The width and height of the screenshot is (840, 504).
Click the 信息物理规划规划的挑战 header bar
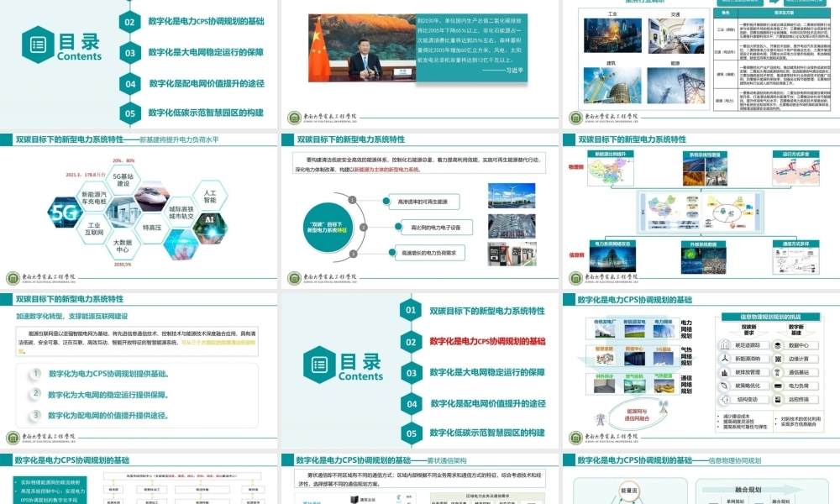pos(770,317)
